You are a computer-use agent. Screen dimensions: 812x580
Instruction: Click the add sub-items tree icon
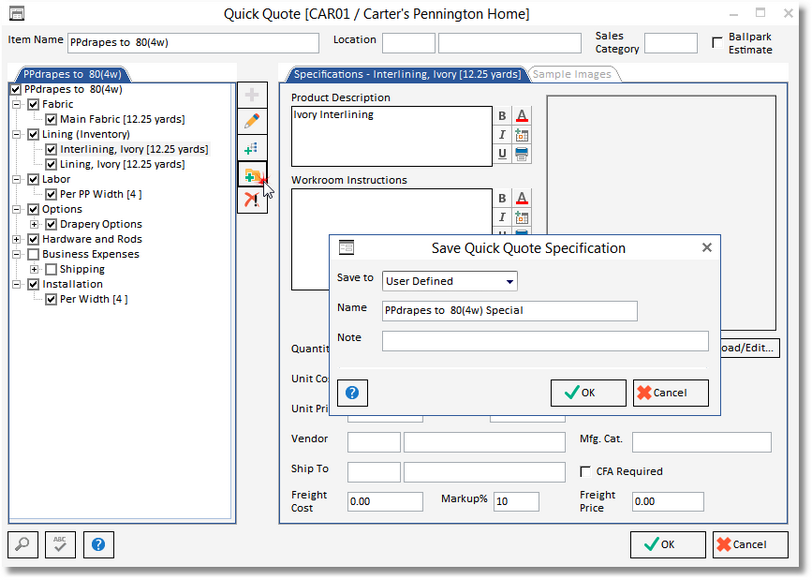pos(252,149)
